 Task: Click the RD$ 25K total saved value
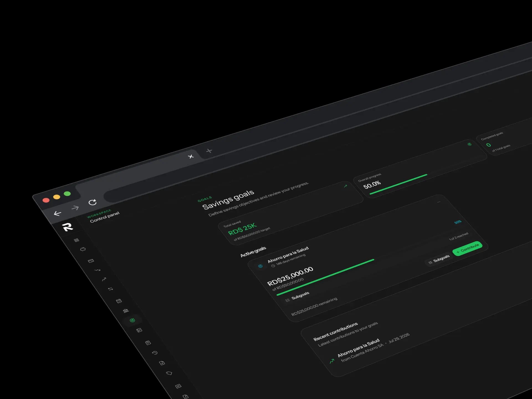[242, 229]
